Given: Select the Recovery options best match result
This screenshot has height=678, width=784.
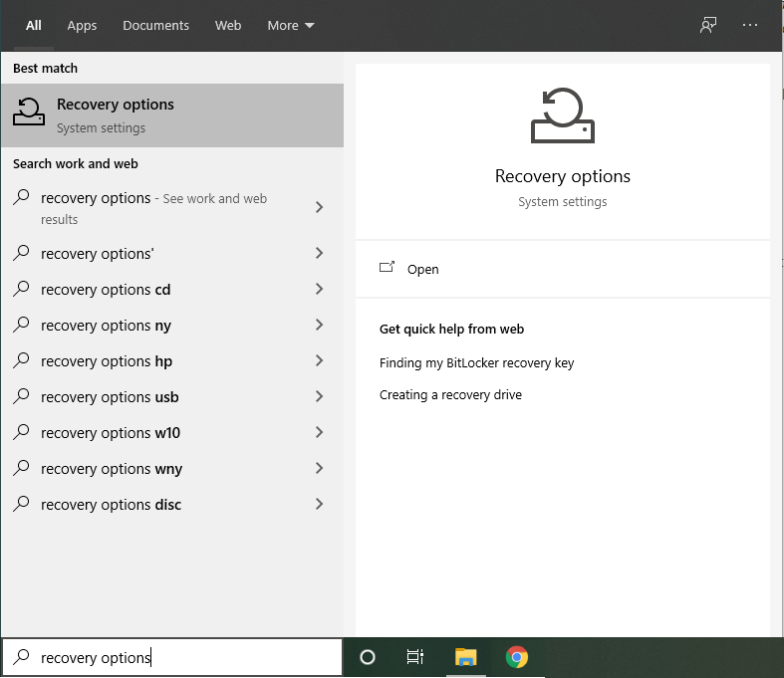Looking at the screenshot, I should [171, 115].
